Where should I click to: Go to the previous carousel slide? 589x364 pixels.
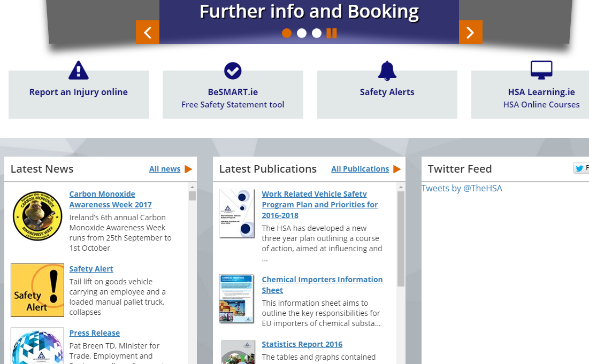(x=148, y=32)
